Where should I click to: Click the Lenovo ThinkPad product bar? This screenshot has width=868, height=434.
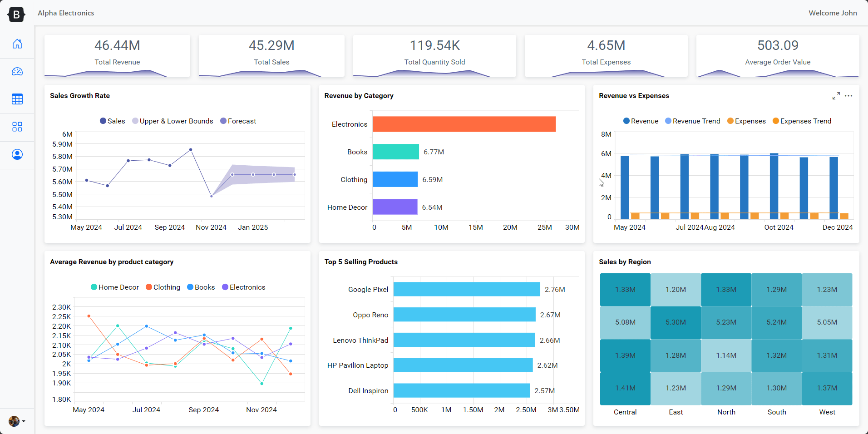(x=464, y=340)
